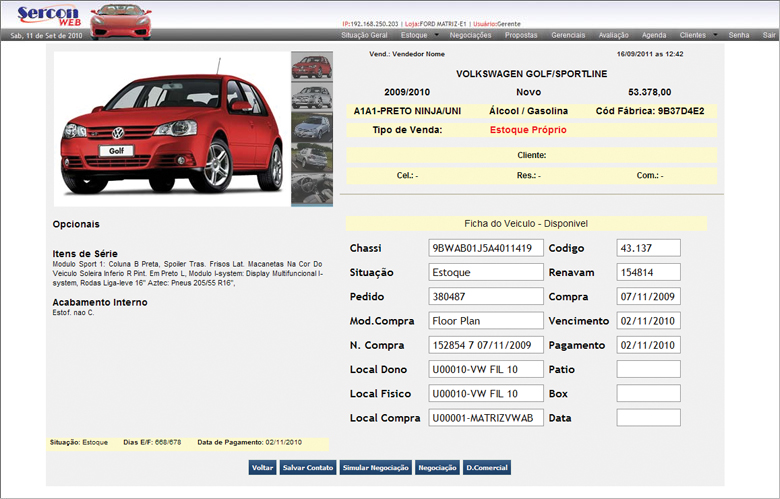
Task: Click the Acabamento Interno heading
Action: point(100,302)
